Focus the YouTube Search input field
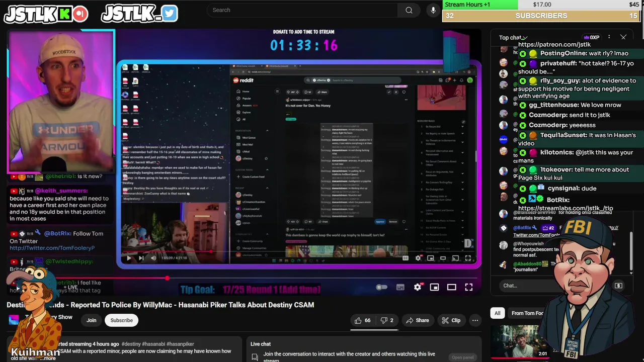This screenshot has width=644, height=362. (x=302, y=10)
